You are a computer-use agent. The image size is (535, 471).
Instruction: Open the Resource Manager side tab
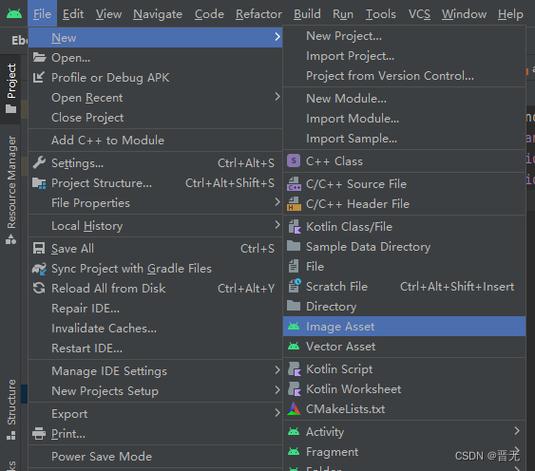point(11,190)
